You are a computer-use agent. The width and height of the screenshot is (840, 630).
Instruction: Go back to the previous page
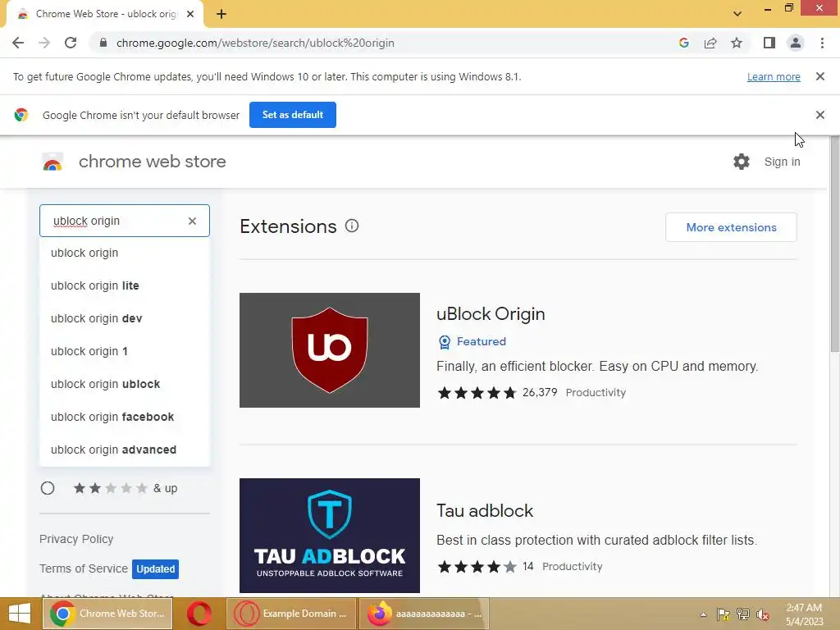[x=18, y=43]
